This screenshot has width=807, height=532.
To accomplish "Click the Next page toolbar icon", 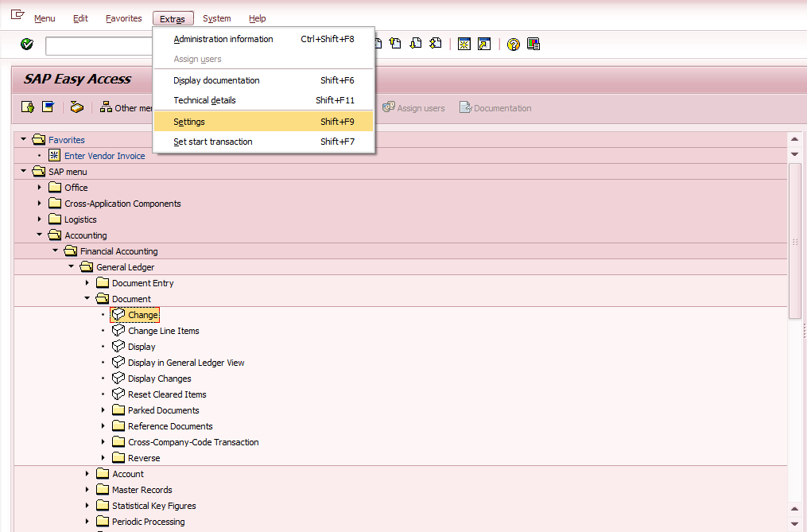I will pos(415,44).
